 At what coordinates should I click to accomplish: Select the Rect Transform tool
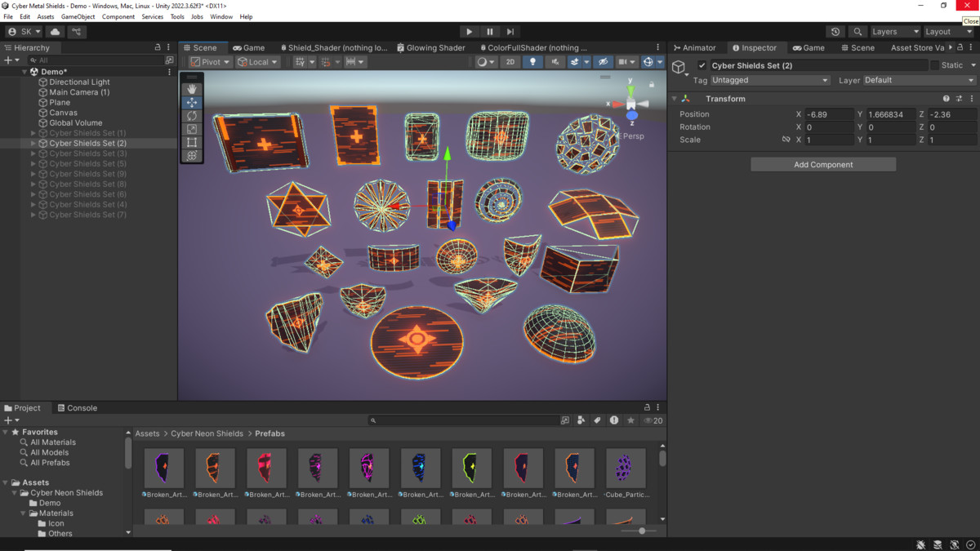192,141
